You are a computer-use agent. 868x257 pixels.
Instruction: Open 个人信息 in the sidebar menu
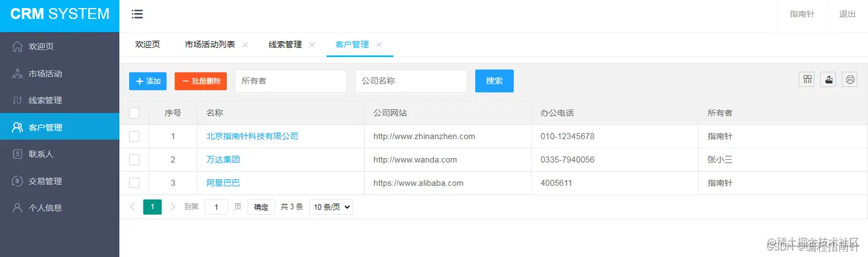[60, 208]
